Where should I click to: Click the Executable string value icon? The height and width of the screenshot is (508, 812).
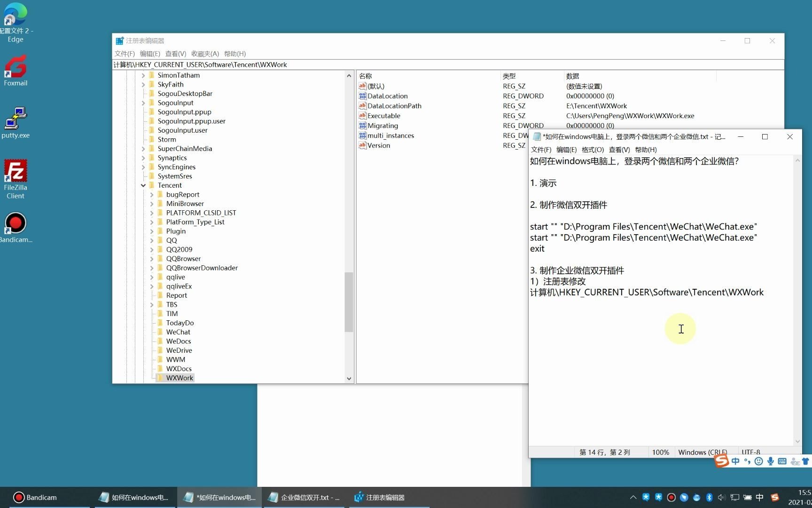362,116
